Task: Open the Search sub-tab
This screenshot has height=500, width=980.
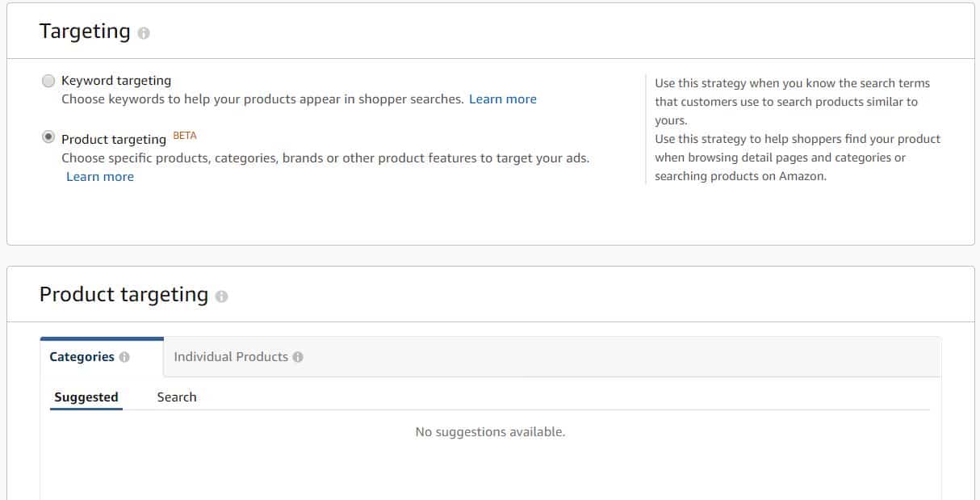Action: click(x=177, y=397)
